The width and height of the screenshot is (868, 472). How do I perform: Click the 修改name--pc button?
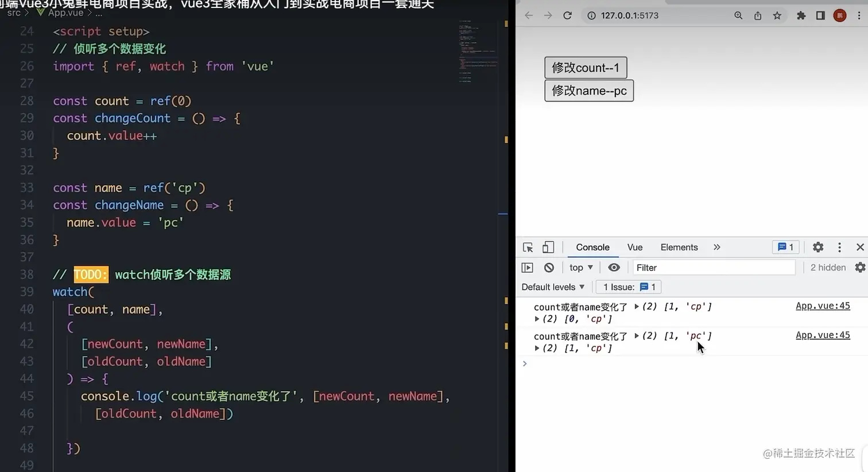click(589, 91)
